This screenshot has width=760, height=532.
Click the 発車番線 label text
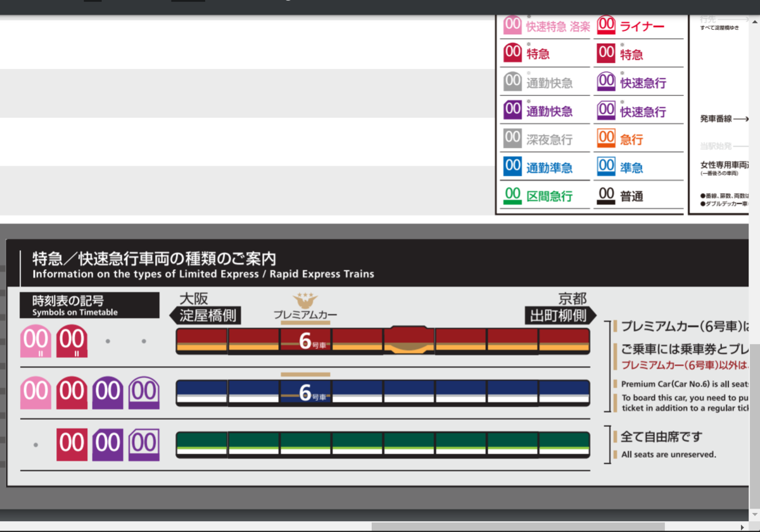tap(716, 118)
